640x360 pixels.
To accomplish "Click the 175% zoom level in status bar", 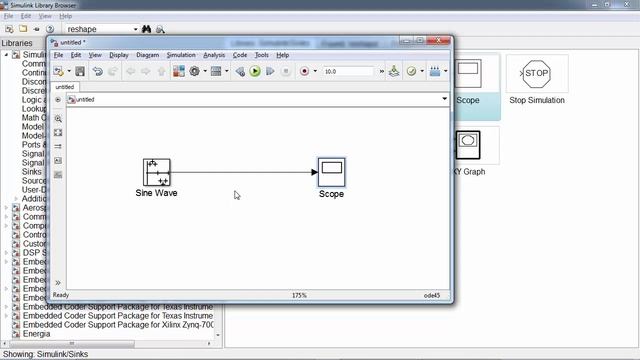I will click(x=299, y=295).
